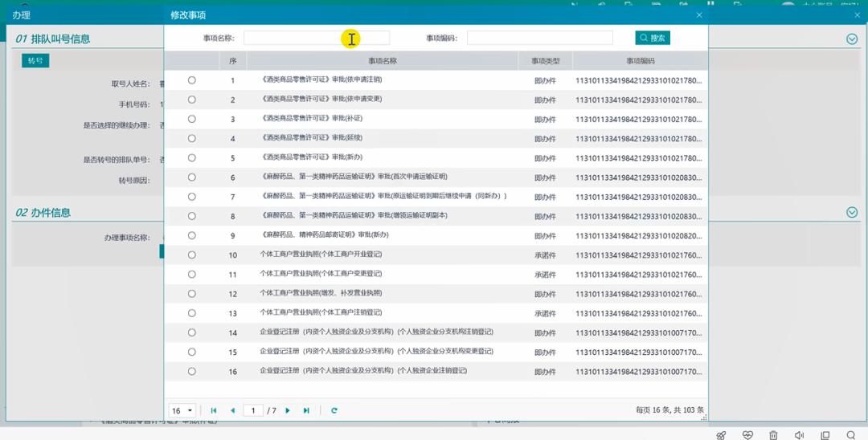
Task: Choose row 16 个人独资企业注销登记 radio button
Action: 192,371
